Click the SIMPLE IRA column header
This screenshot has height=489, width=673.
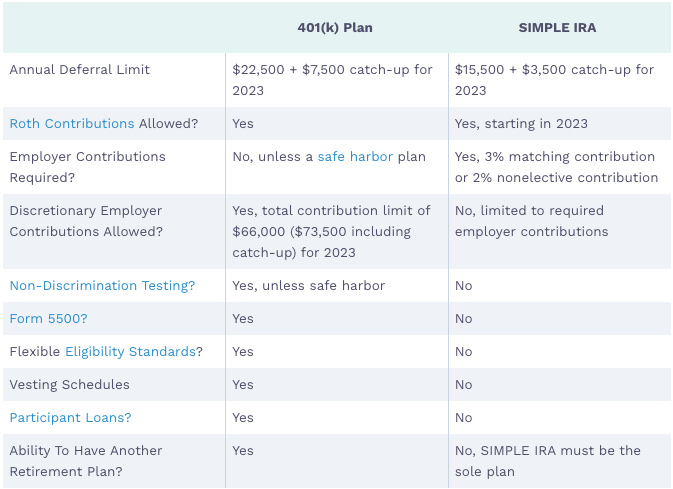pos(557,28)
